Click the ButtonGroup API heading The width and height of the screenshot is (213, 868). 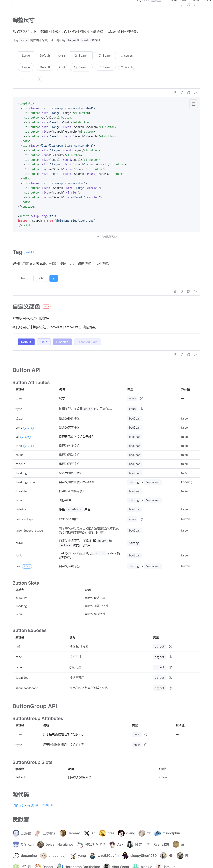[35, 706]
